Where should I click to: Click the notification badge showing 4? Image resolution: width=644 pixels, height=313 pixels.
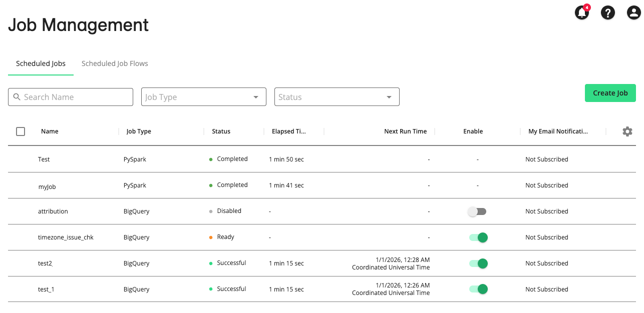[587, 7]
